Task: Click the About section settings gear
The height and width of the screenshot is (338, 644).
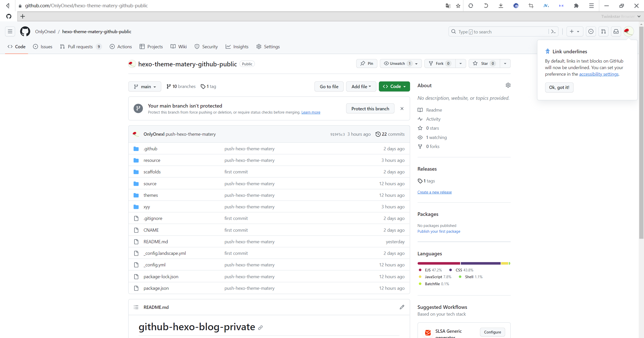Action: pyautogui.click(x=508, y=85)
